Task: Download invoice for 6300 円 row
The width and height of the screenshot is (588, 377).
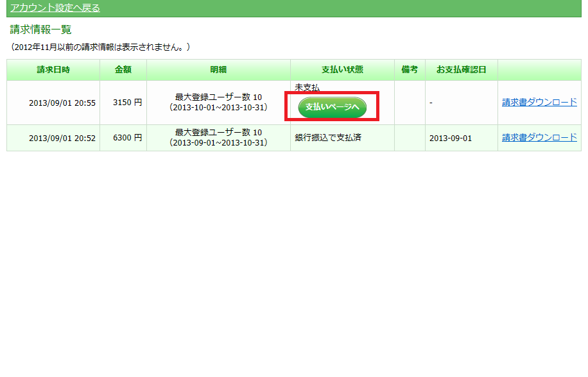Action: click(539, 137)
